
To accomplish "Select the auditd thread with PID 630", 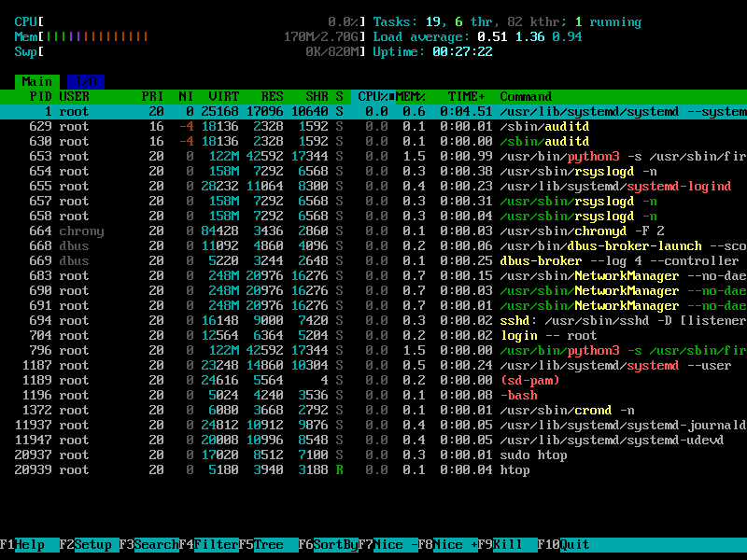I will [373, 142].
